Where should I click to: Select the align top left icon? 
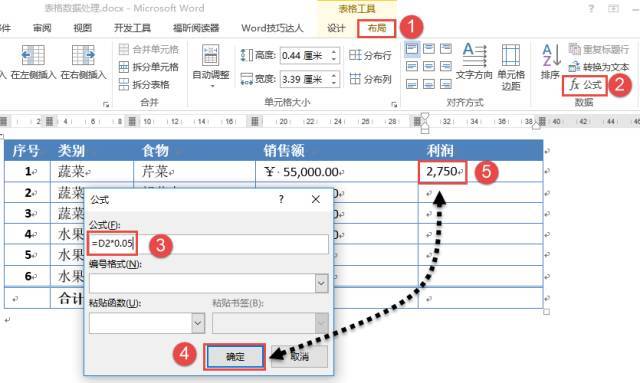point(412,49)
